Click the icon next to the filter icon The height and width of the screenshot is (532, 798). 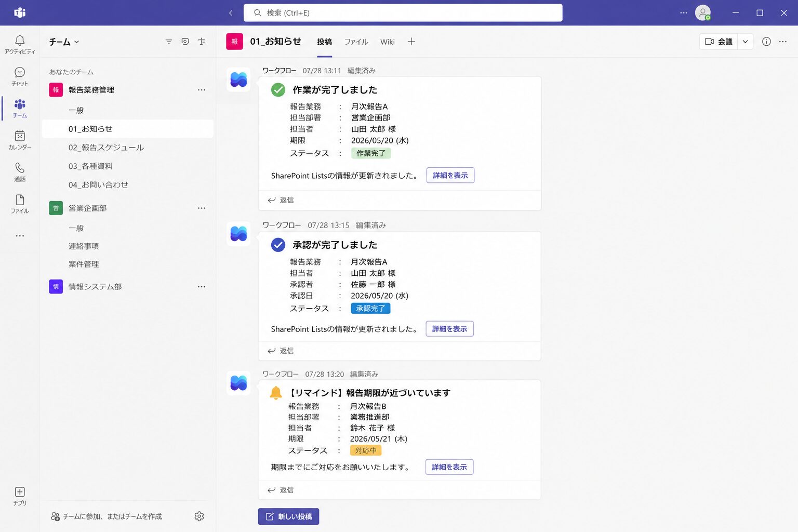tap(185, 42)
